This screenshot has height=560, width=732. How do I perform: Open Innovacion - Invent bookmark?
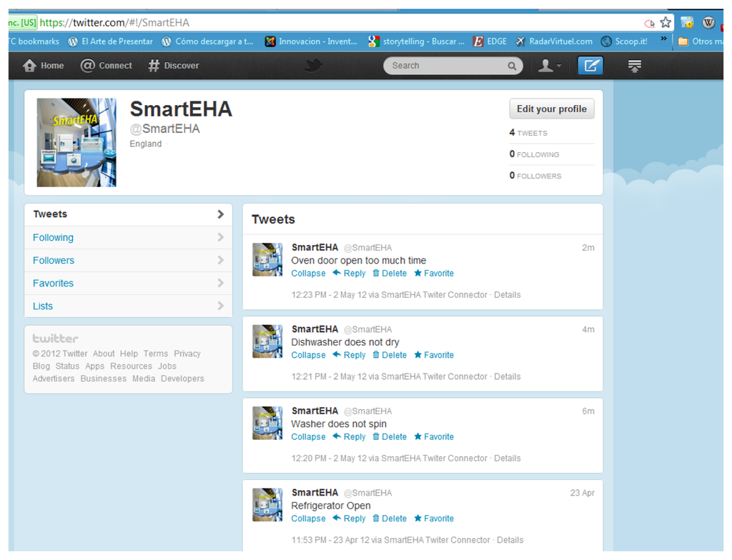tap(311, 41)
